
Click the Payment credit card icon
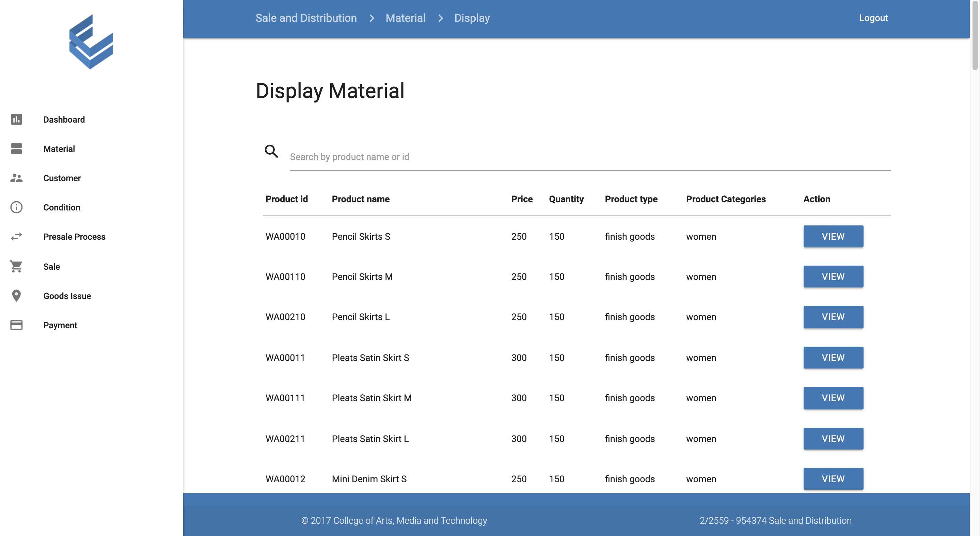pos(16,325)
